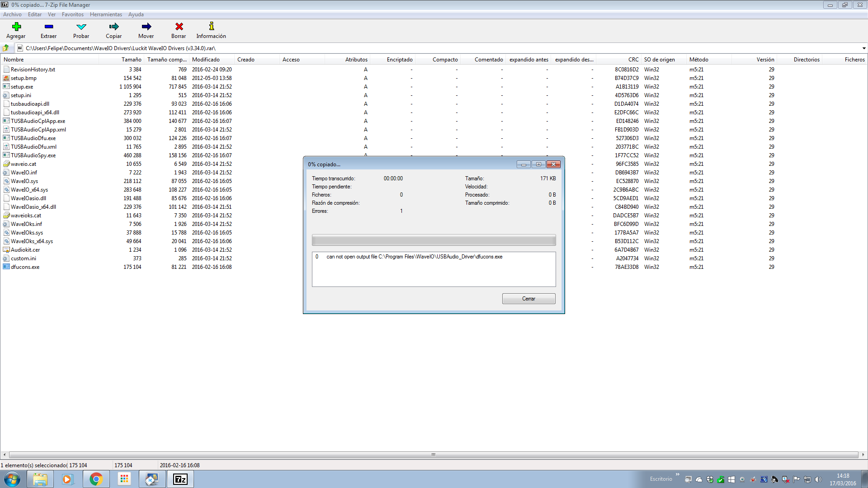Click the scroll right arrow of horizontal scrollbar
This screenshot has height=488, width=868.
pos(863,455)
